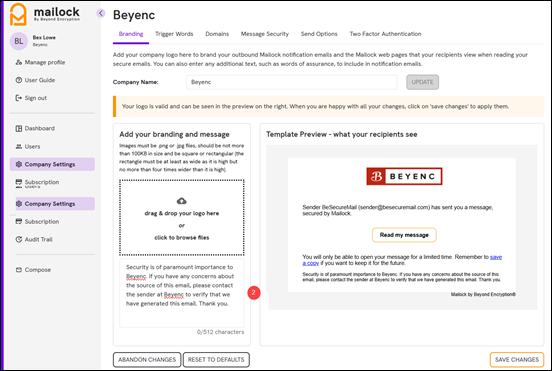This screenshot has width=552, height=371.
Task: Click the SAVE CHANGES button
Action: pyautogui.click(x=517, y=360)
